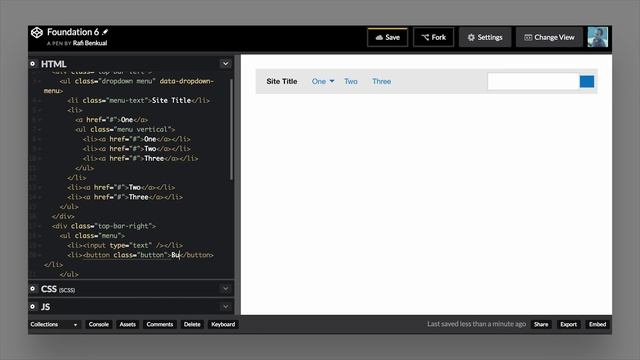
Task: Open CSS panel settings gear
Action: (33, 289)
